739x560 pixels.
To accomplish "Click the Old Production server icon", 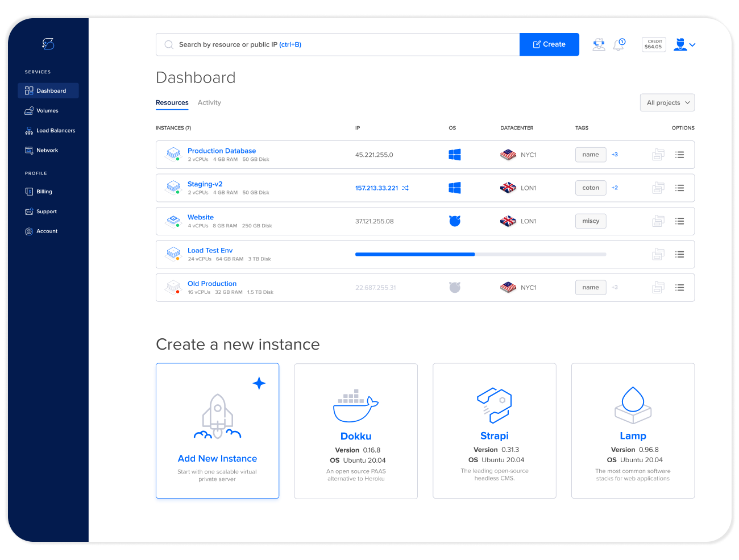I will (173, 287).
